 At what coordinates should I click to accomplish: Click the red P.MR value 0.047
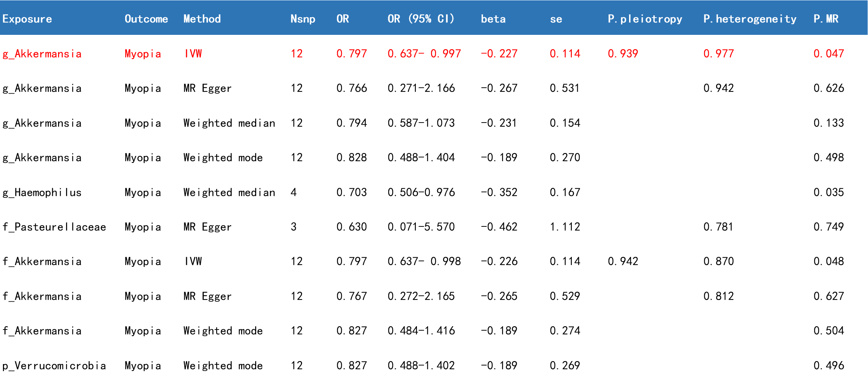[x=828, y=54]
